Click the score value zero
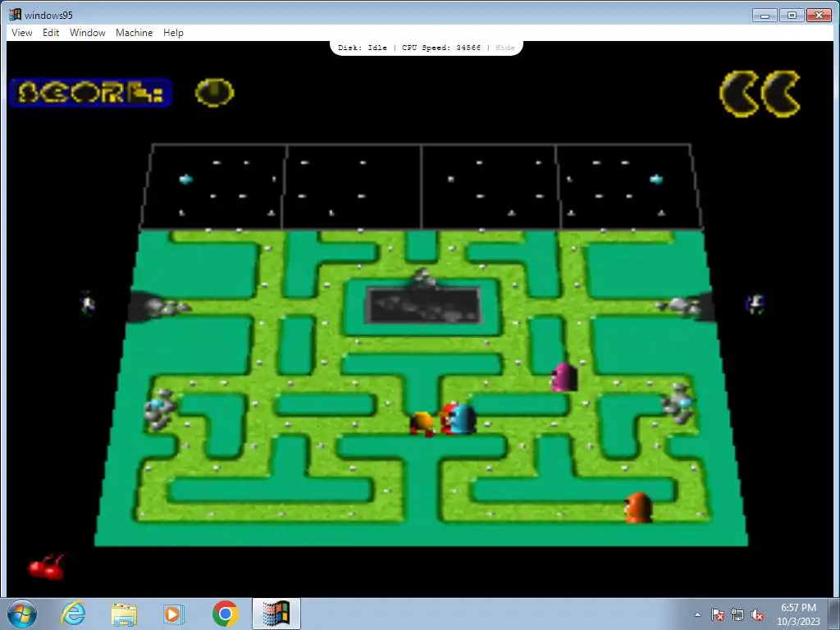 click(x=214, y=93)
